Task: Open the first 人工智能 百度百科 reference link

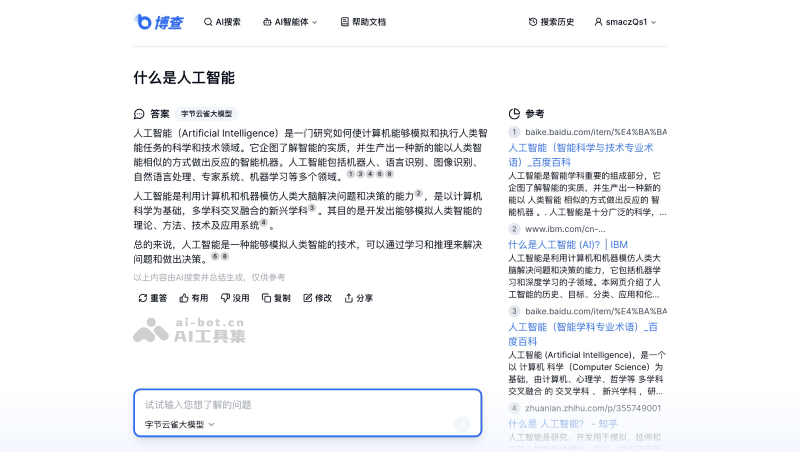Action: [x=580, y=154]
